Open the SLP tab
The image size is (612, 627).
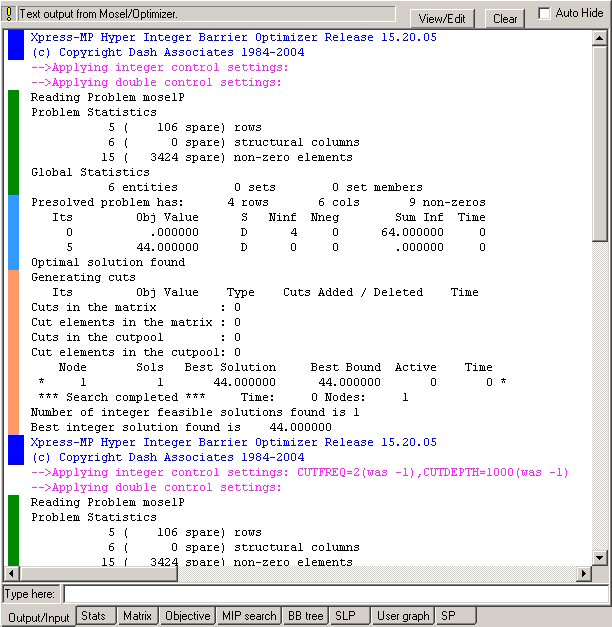[346, 616]
